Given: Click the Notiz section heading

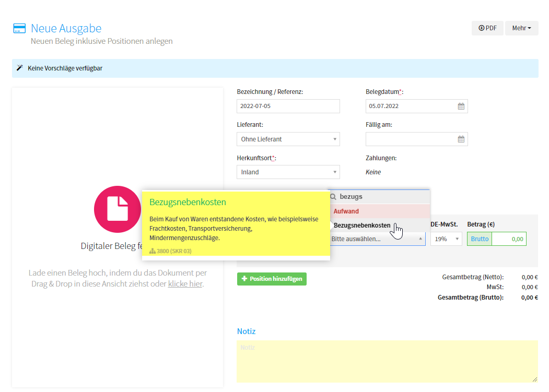Looking at the screenshot, I should pos(246,331).
